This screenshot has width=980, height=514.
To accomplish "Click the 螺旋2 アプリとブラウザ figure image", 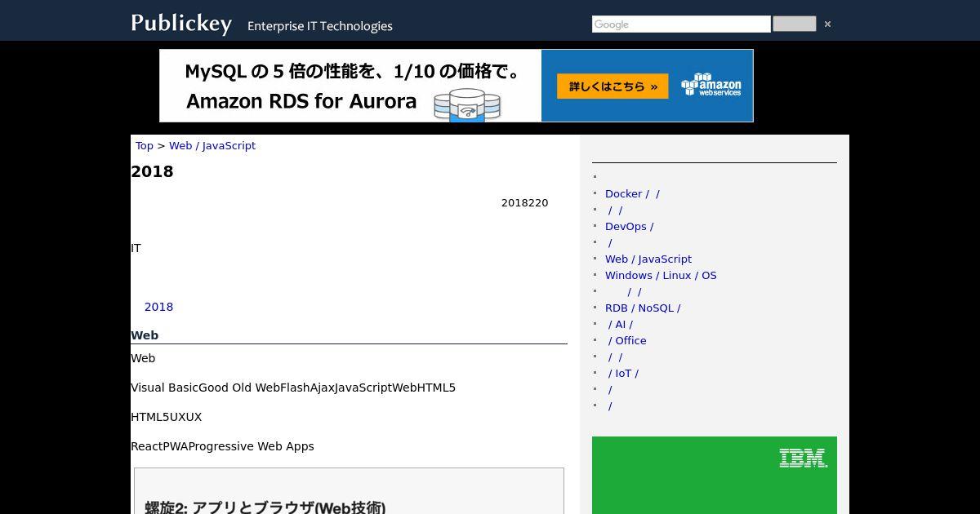I will (349, 491).
